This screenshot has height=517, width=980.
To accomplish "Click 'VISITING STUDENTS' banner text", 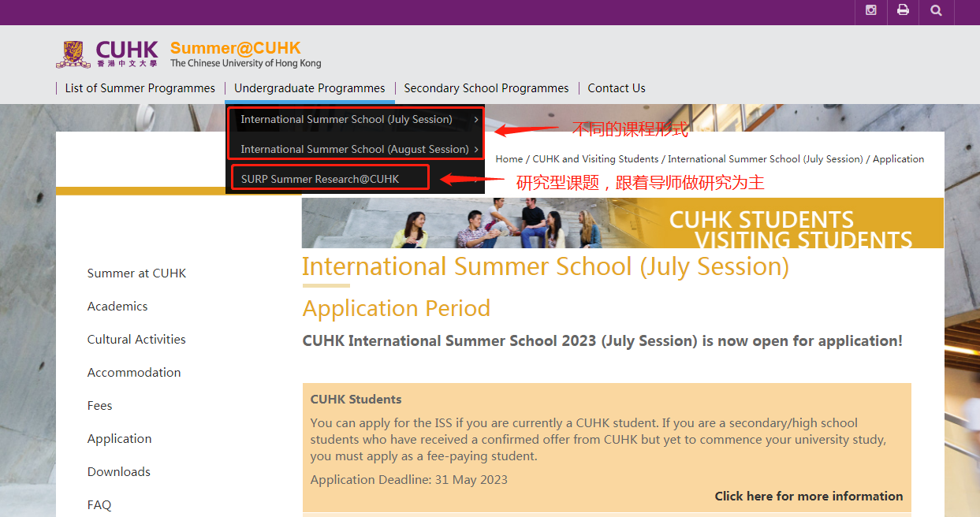I will [x=803, y=239].
